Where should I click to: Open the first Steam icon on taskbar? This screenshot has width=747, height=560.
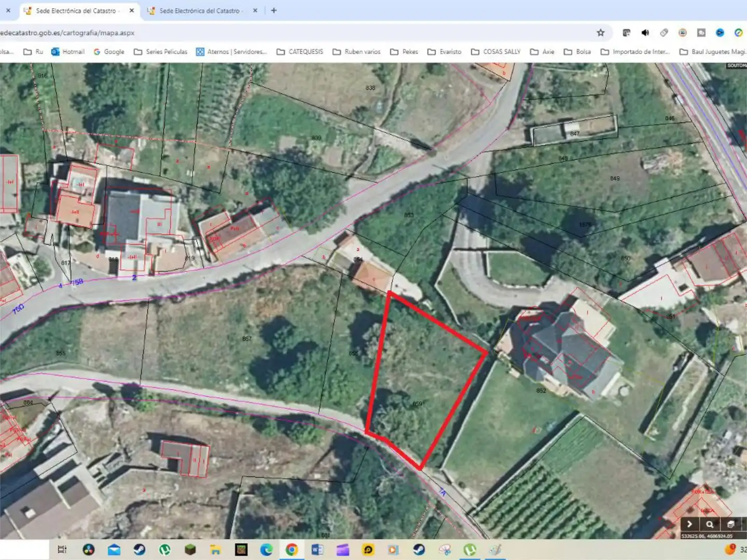[x=140, y=550]
